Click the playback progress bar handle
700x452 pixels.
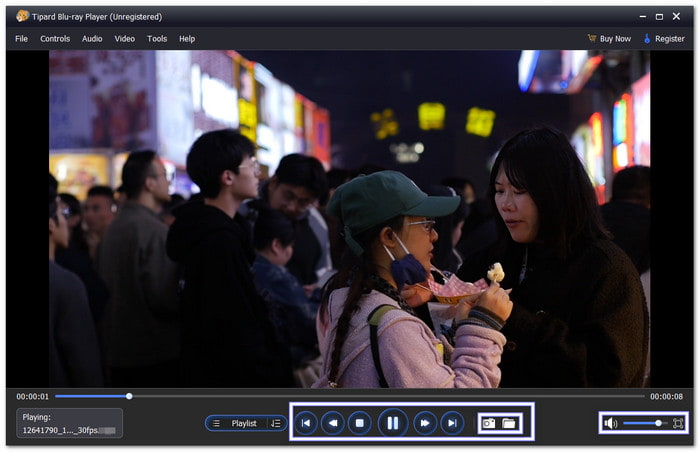(129, 396)
